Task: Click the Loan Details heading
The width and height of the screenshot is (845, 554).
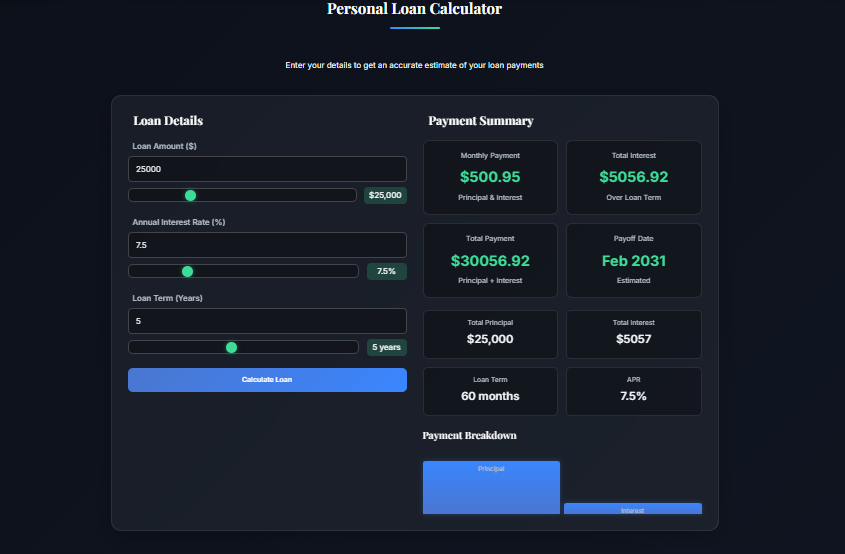Action: tap(168, 121)
